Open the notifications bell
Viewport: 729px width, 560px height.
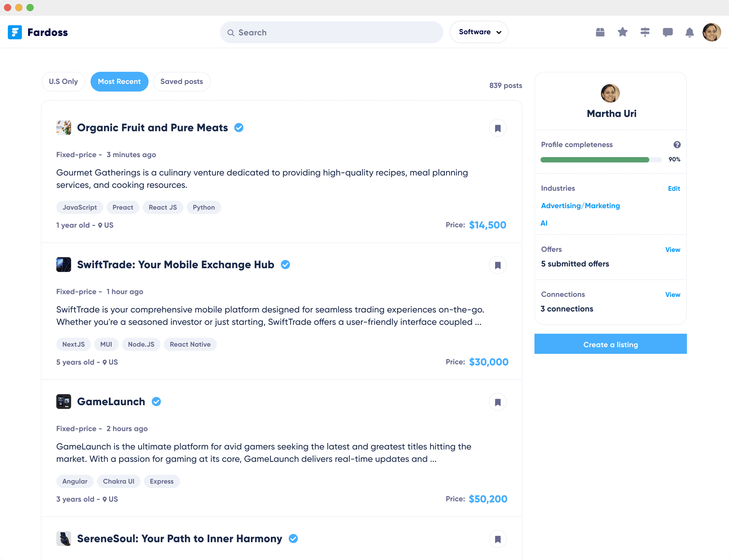[689, 32]
